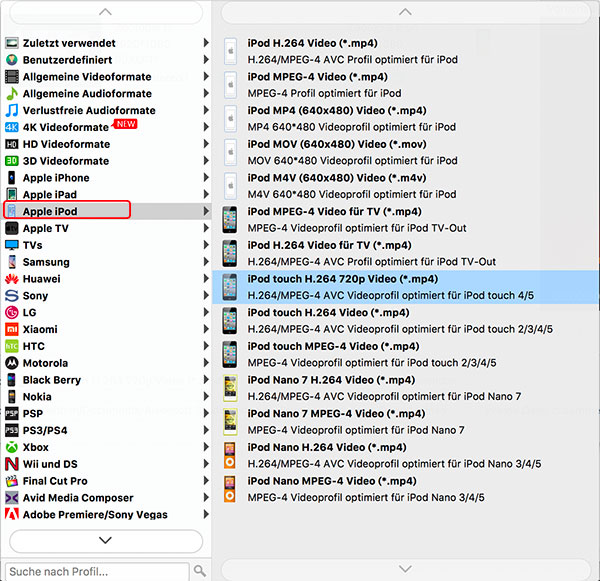Screen dimensions: 600x581
Task: Open the Allgemeine Videoformate category
Action: click(106, 77)
